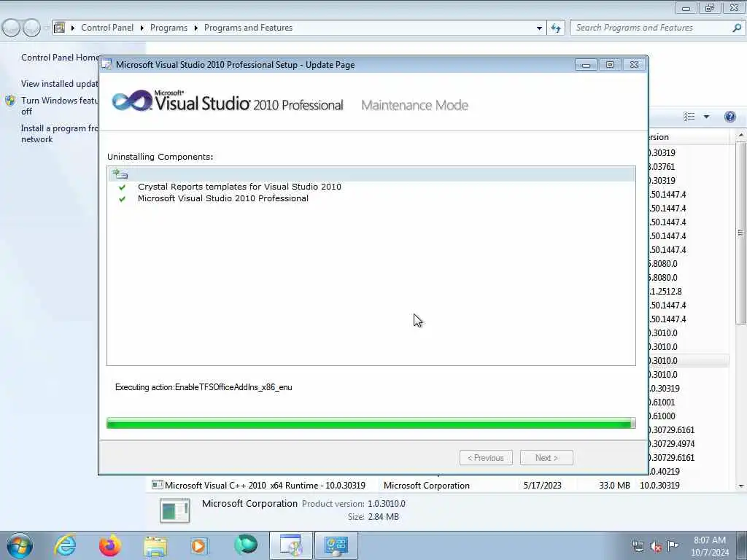Image resolution: width=747 pixels, height=560 pixels.
Task: Launch Windows Media Player from taskbar
Action: [199, 545]
